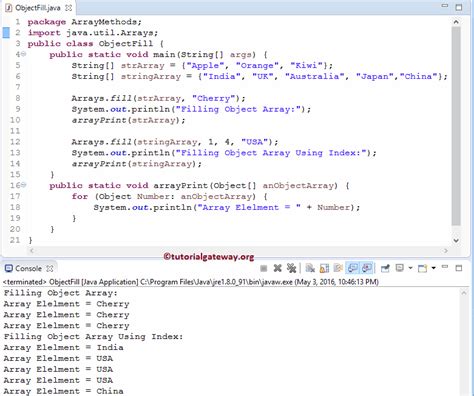
Task: Minimize the editor area
Action: (x=445, y=6)
